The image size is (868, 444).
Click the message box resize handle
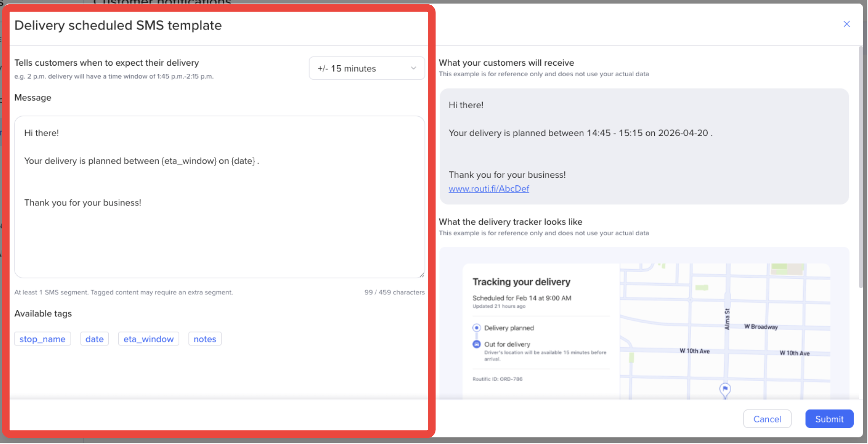pyautogui.click(x=422, y=274)
